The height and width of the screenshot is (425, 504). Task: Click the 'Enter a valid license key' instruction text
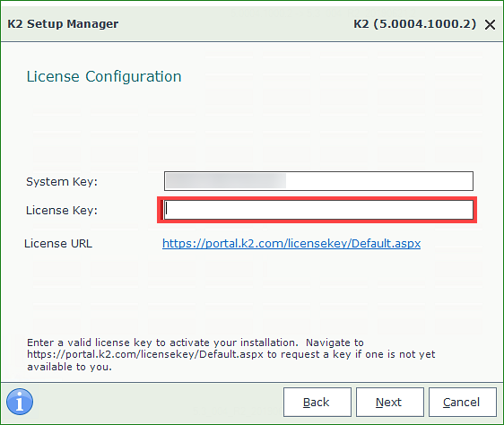[x=161, y=343]
